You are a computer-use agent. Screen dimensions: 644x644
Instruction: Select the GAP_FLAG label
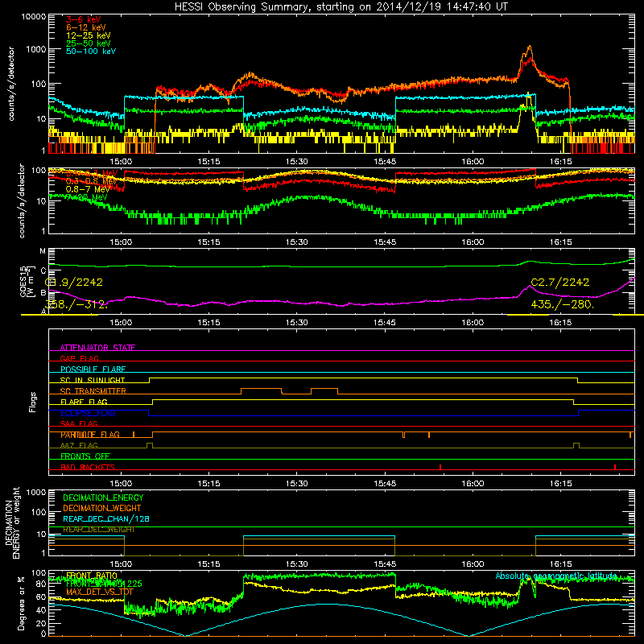80,358
